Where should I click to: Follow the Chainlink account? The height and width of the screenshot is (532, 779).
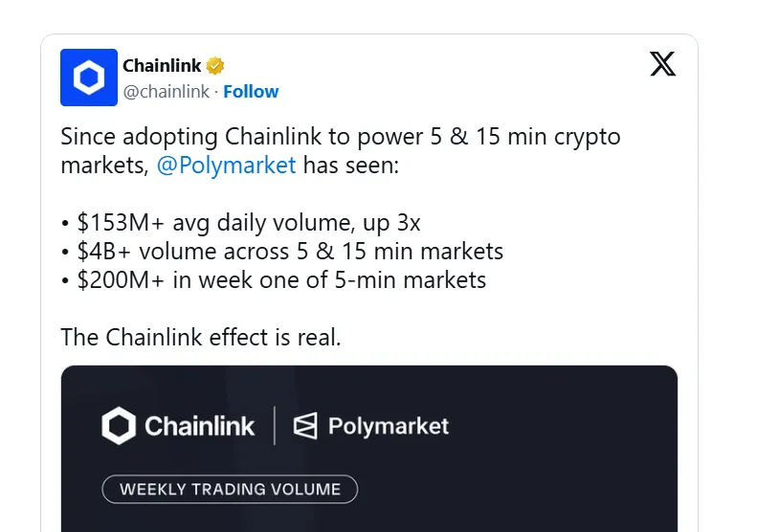pos(251,92)
